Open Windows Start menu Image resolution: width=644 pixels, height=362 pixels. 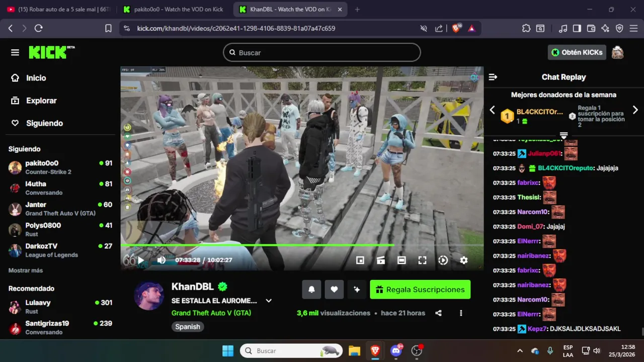228,350
